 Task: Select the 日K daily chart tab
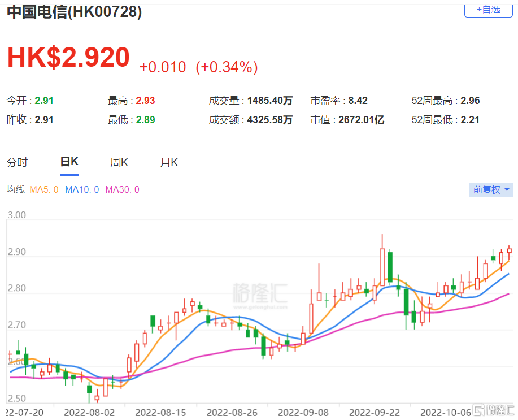pyautogui.click(x=69, y=162)
